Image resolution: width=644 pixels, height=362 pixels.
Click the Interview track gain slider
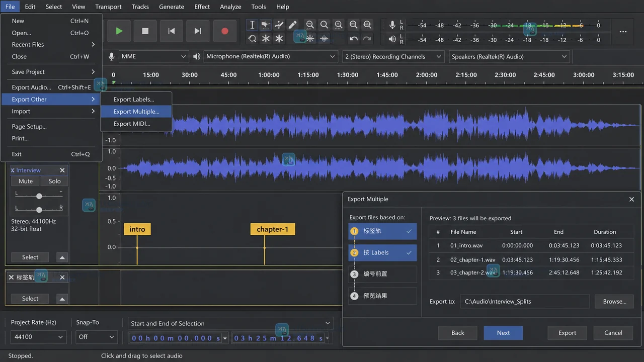[39, 196]
